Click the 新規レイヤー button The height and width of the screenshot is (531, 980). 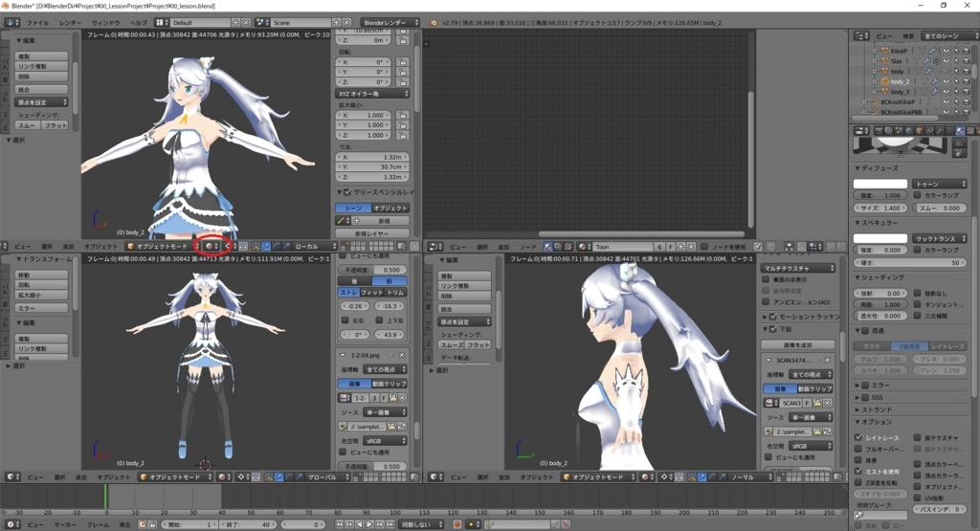click(372, 233)
